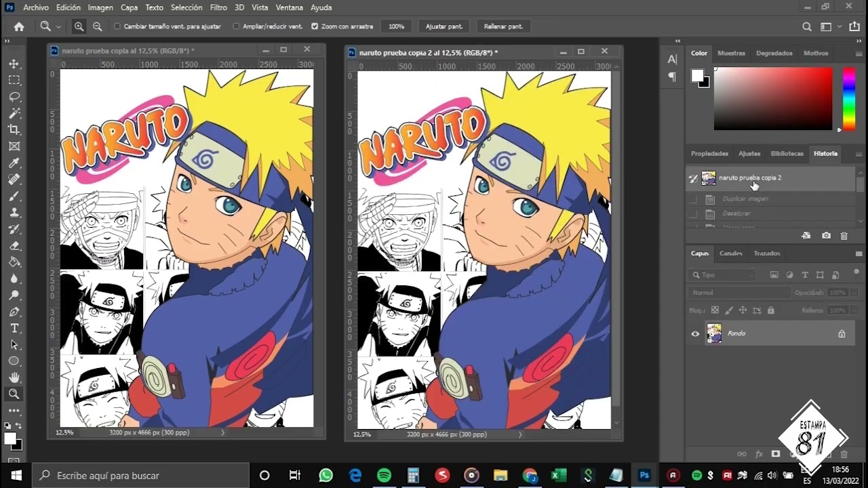Screen dimensions: 868x488
Task: Open the workspace switcher dropdown
Action: tap(829, 26)
